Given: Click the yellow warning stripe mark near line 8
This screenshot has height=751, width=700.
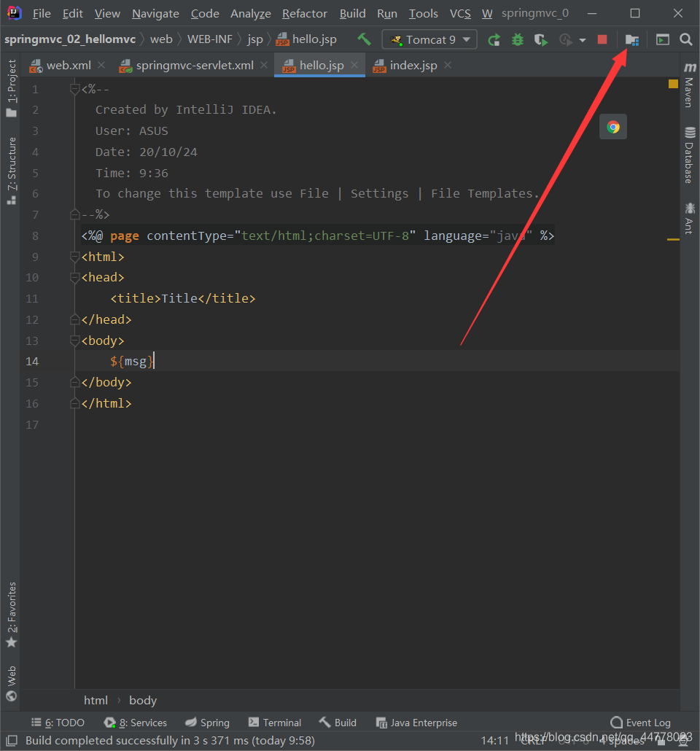Looking at the screenshot, I should click(x=673, y=239).
